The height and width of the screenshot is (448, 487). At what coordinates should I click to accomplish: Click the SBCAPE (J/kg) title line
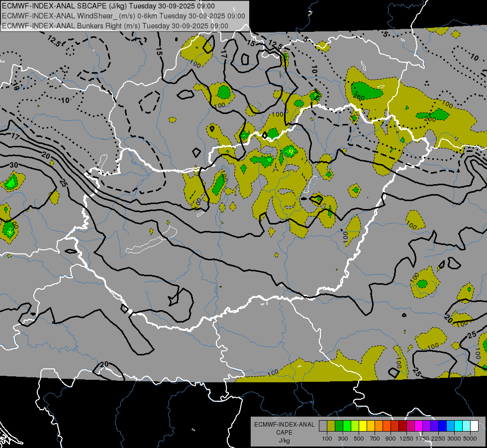pyautogui.click(x=108, y=6)
